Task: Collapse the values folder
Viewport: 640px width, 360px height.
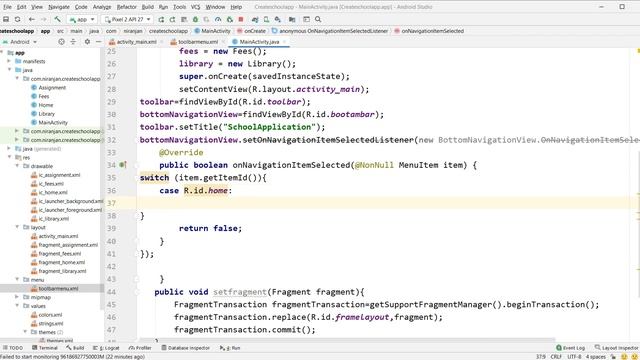Action: (x=17, y=306)
